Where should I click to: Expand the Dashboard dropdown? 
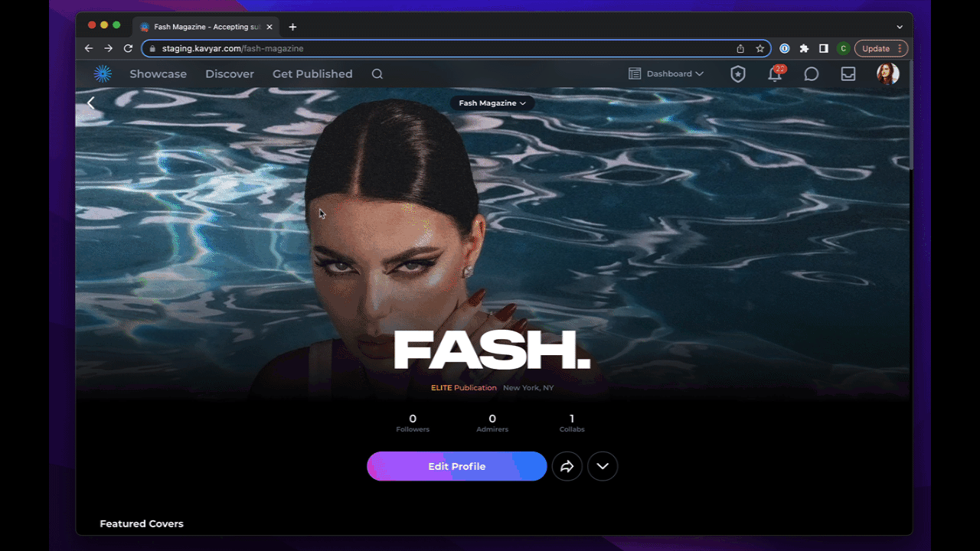coord(666,74)
